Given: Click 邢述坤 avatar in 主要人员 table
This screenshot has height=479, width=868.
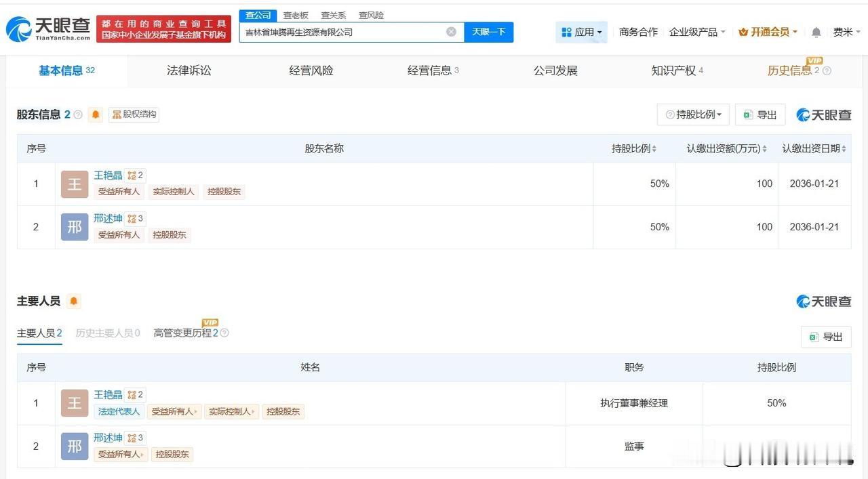Looking at the screenshot, I should (75, 446).
